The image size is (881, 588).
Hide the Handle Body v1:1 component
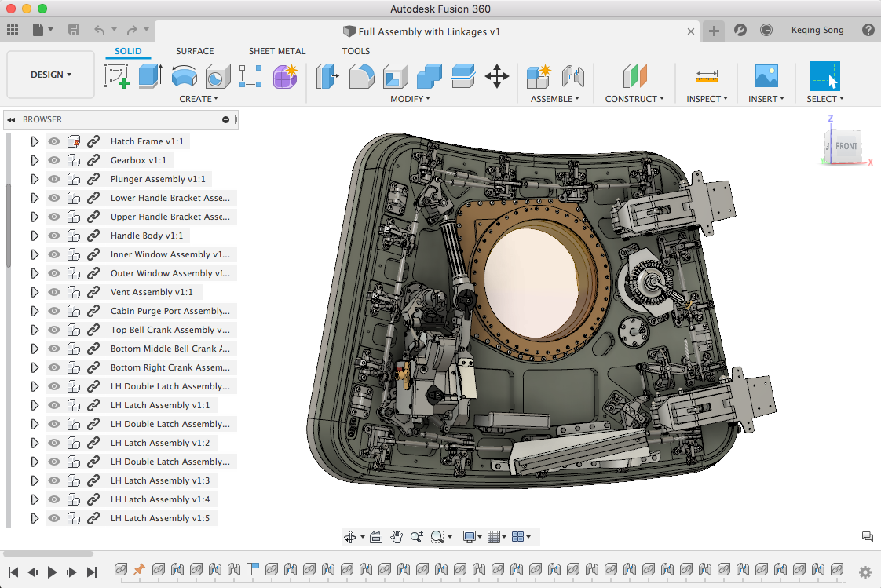pyautogui.click(x=54, y=236)
